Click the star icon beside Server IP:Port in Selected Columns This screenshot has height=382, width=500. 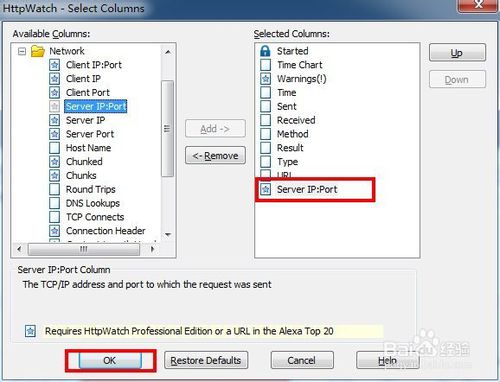pyautogui.click(x=265, y=189)
